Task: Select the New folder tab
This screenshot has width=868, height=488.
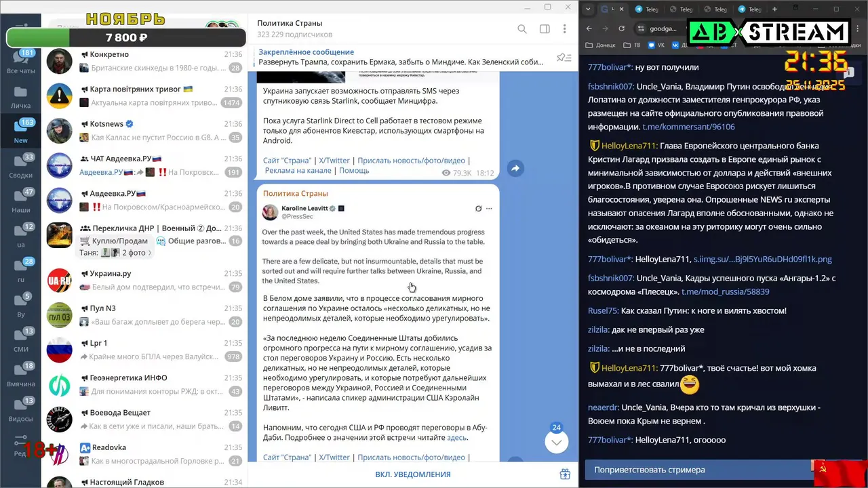Action: point(20,132)
